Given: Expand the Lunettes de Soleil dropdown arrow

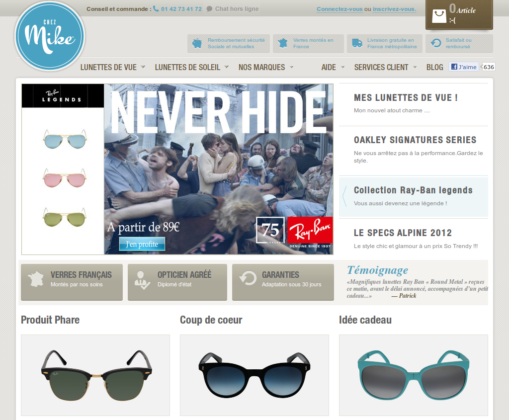Looking at the screenshot, I should [227, 67].
